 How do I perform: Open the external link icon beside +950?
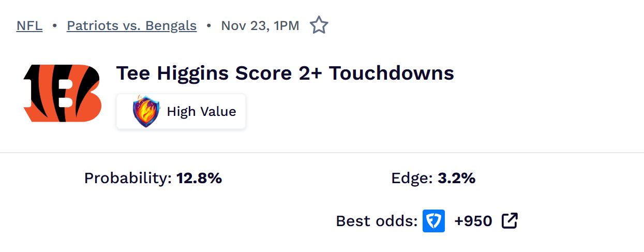coord(510,221)
